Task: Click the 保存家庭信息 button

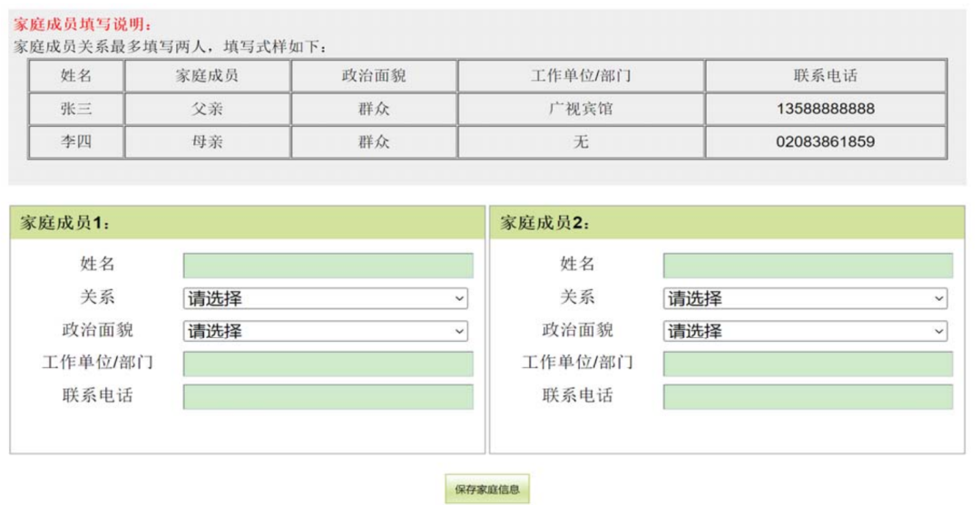Action: (487, 489)
